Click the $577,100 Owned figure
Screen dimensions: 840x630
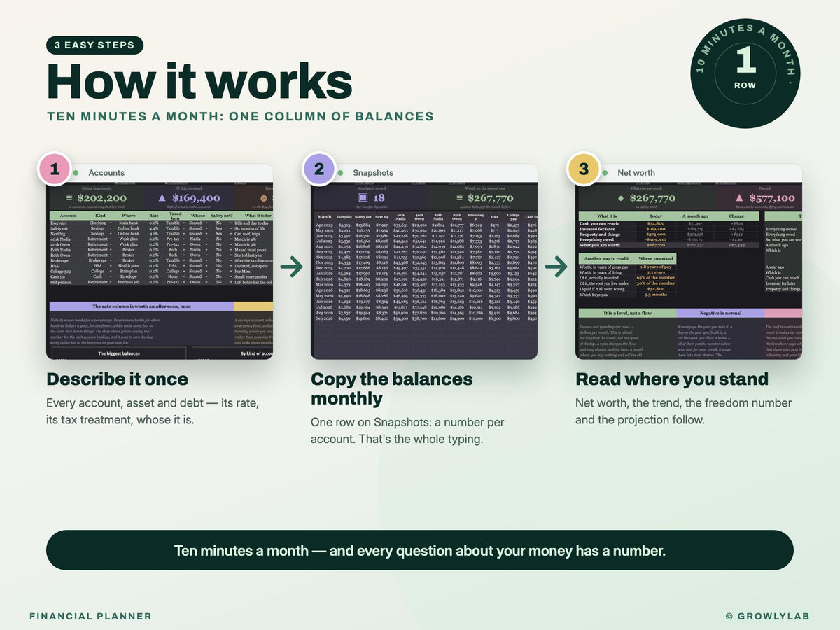coord(772,198)
